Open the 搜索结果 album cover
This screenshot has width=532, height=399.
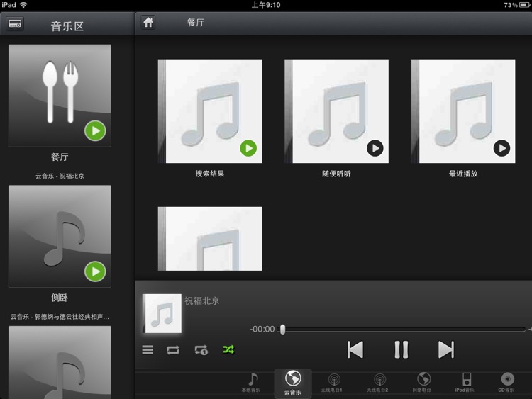click(x=210, y=111)
